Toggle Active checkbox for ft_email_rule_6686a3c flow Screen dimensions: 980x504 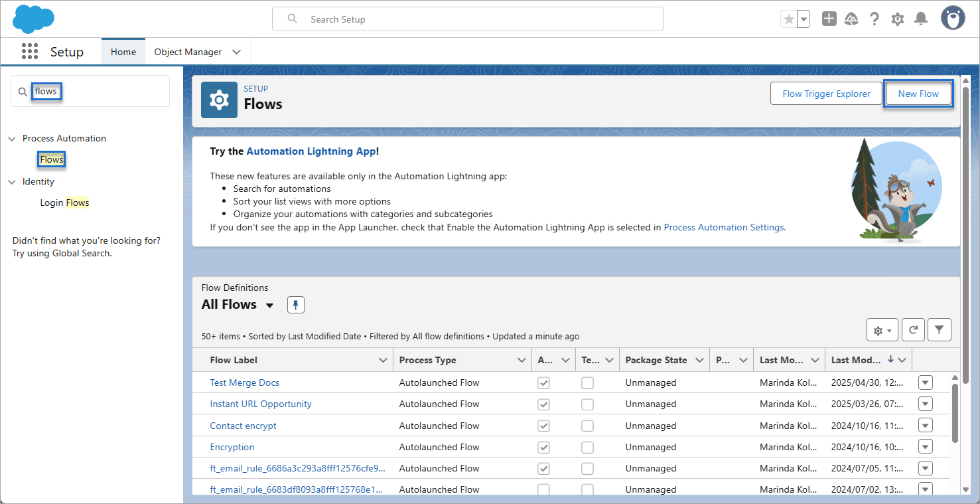(543, 468)
